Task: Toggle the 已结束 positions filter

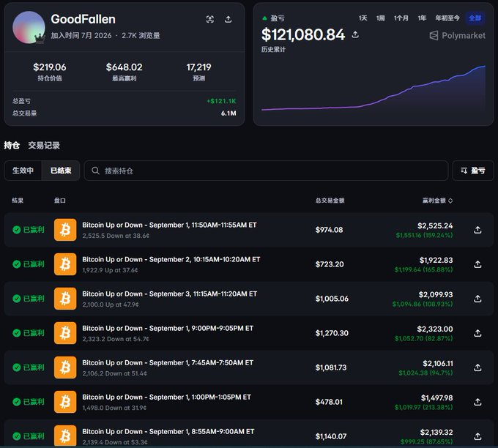Action: [61, 171]
